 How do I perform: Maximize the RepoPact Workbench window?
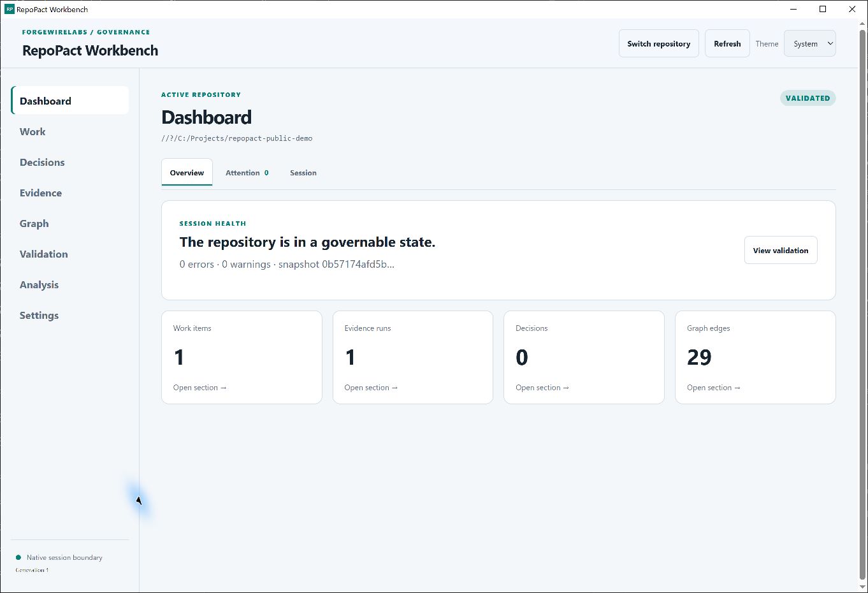click(x=823, y=9)
